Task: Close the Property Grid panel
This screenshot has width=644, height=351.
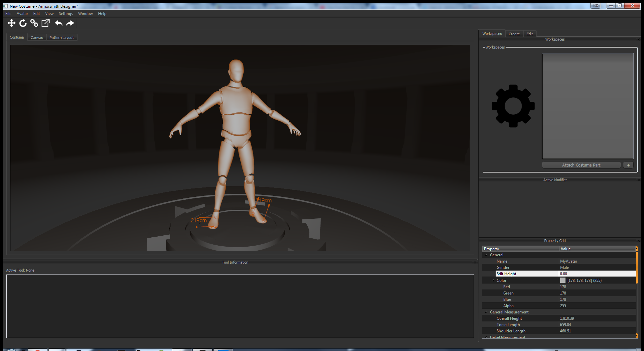Action: pyautogui.click(x=638, y=241)
